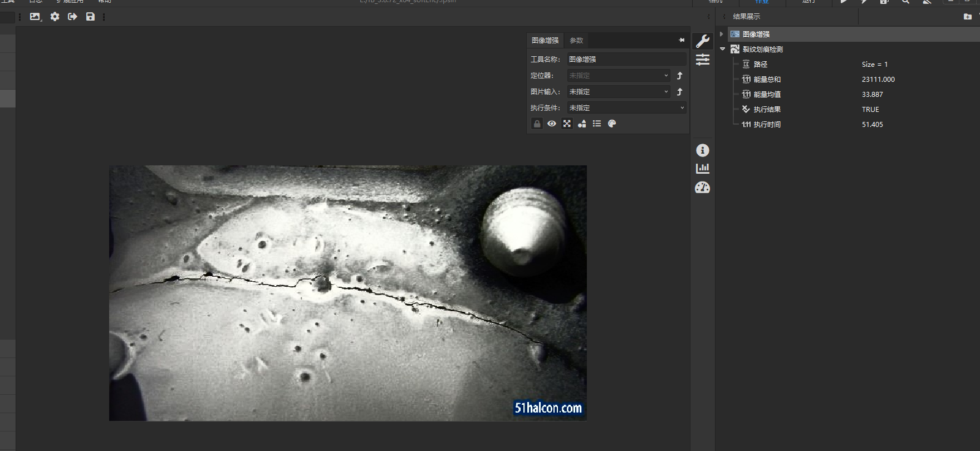The height and width of the screenshot is (451, 980).
Task: Click the info circle icon
Action: click(x=703, y=150)
